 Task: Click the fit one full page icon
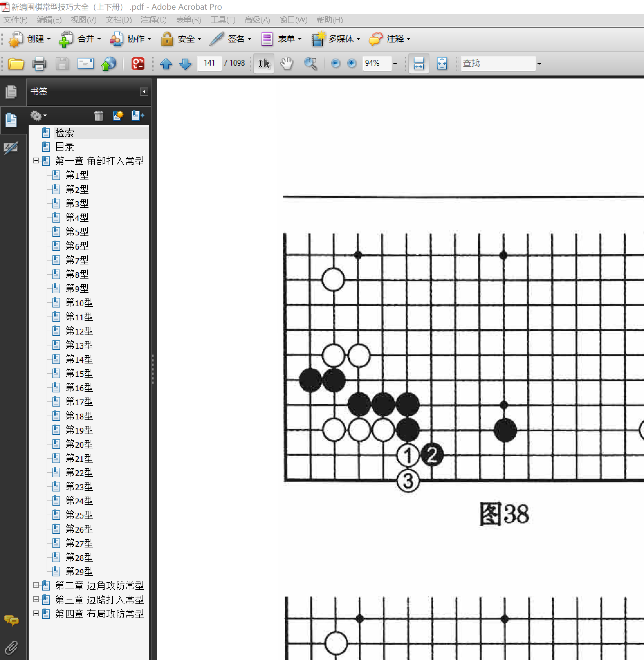(442, 63)
